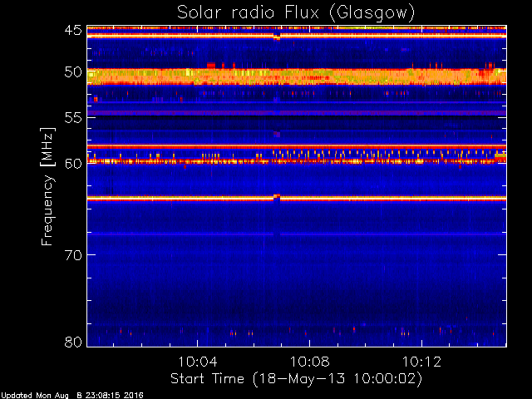
Task: Click the 10:04 time tick label
Action: [198, 362]
